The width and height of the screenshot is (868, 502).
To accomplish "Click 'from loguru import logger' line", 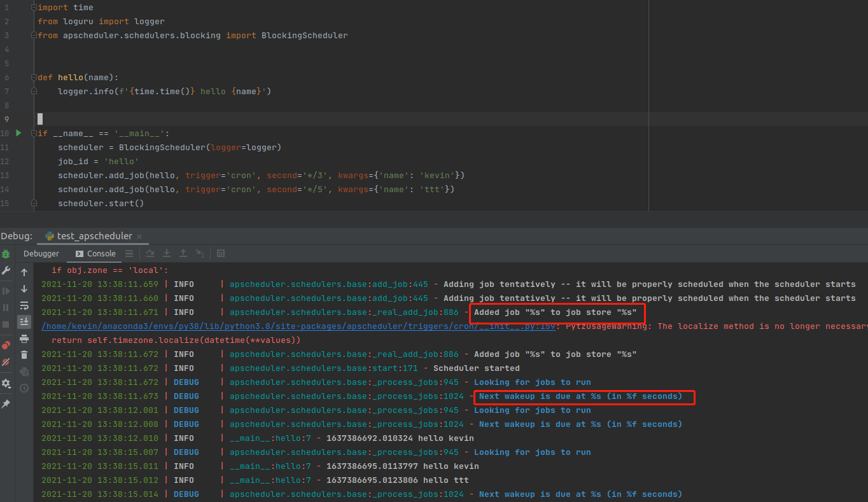I will 101,22.
